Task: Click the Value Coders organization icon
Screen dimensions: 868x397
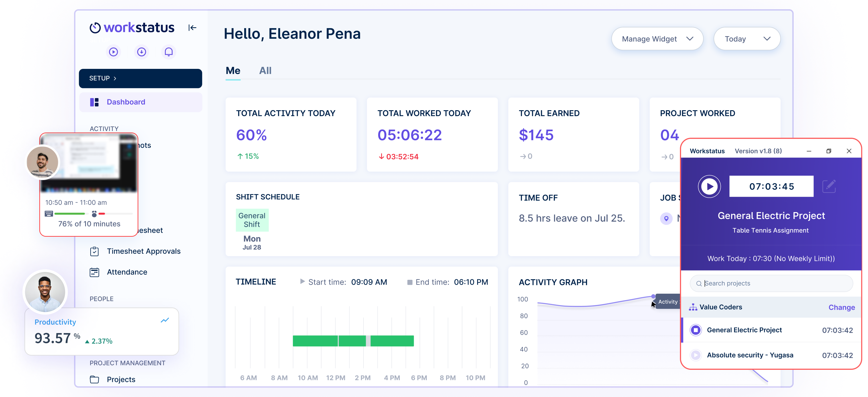Action: tap(693, 307)
